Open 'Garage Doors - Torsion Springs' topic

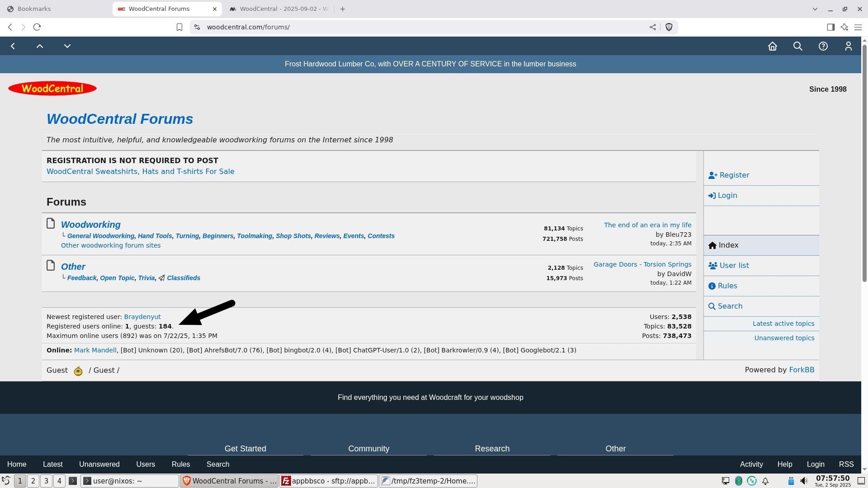(642, 264)
